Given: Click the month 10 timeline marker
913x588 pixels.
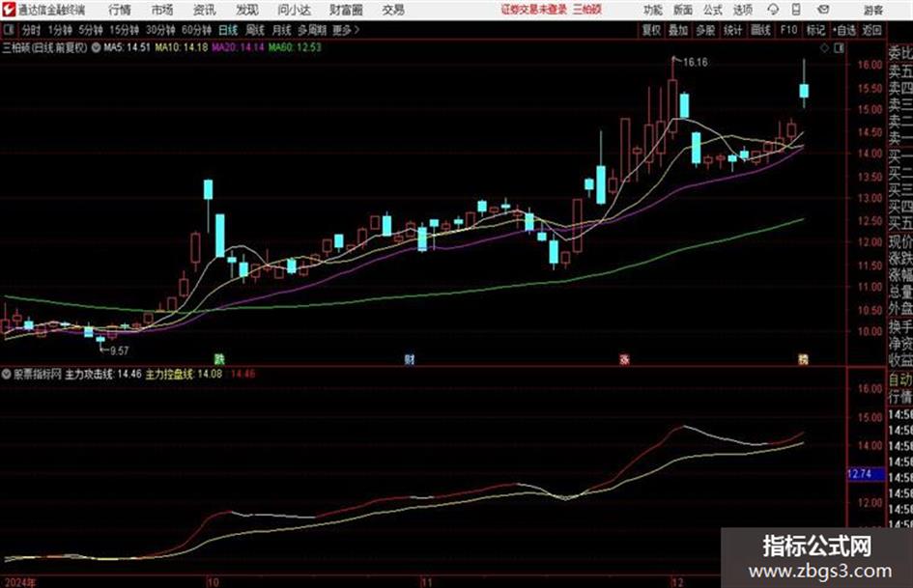Looking at the screenshot, I should [x=213, y=582].
